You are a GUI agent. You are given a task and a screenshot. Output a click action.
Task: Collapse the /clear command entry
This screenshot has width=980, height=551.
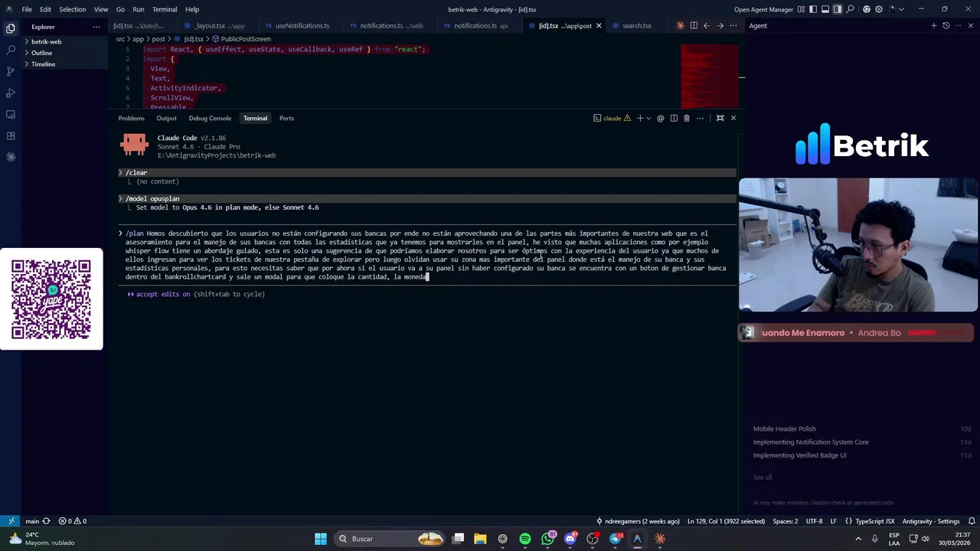[x=120, y=173]
